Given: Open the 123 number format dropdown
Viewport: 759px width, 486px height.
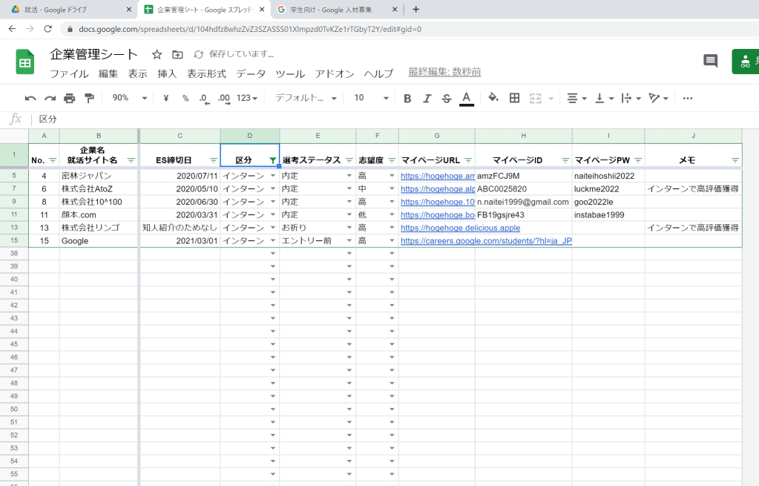Looking at the screenshot, I should (x=247, y=98).
